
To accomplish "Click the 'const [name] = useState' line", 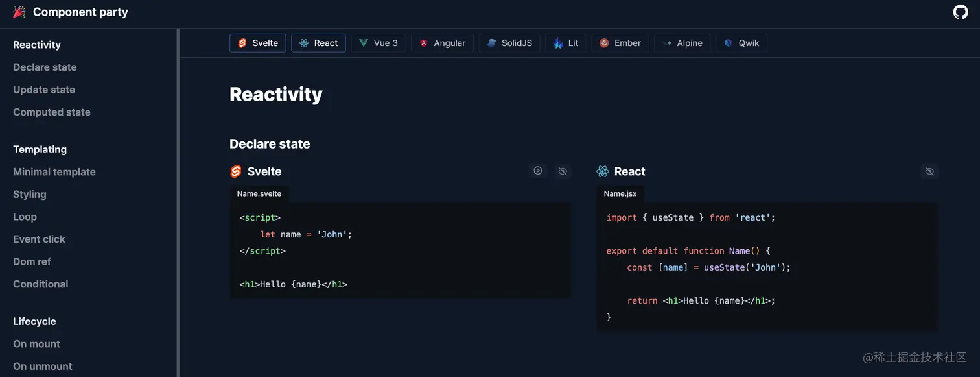I will pos(709,267).
